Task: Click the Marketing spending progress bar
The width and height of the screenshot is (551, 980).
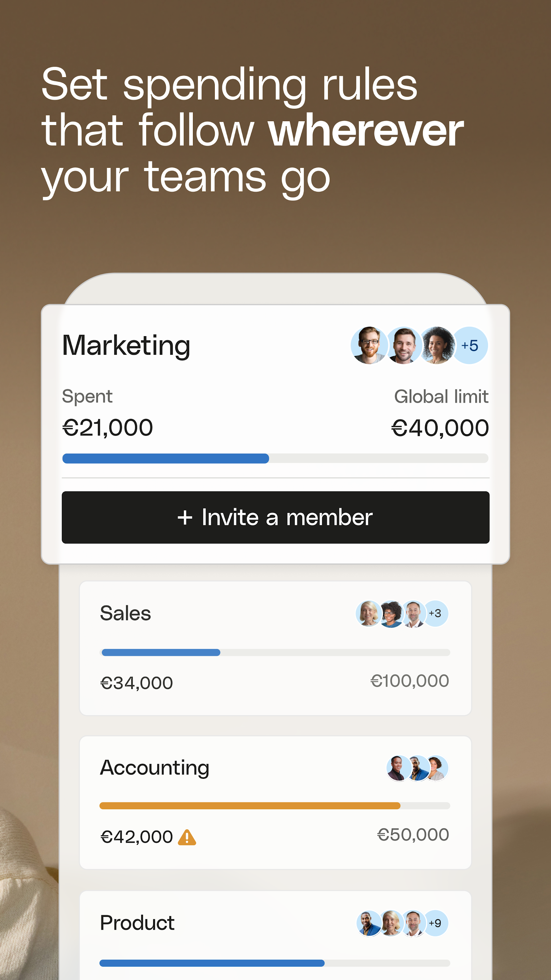Action: click(x=275, y=458)
